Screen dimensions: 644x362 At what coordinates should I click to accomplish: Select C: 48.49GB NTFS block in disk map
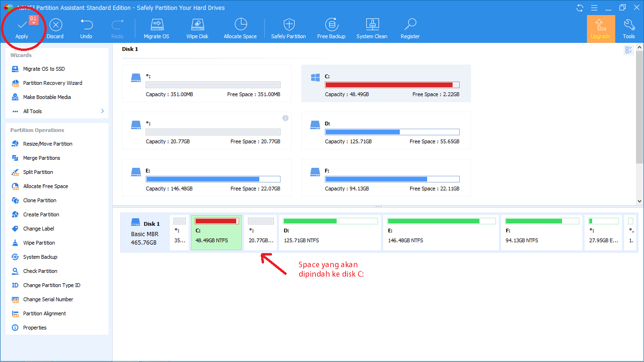pos(216,233)
